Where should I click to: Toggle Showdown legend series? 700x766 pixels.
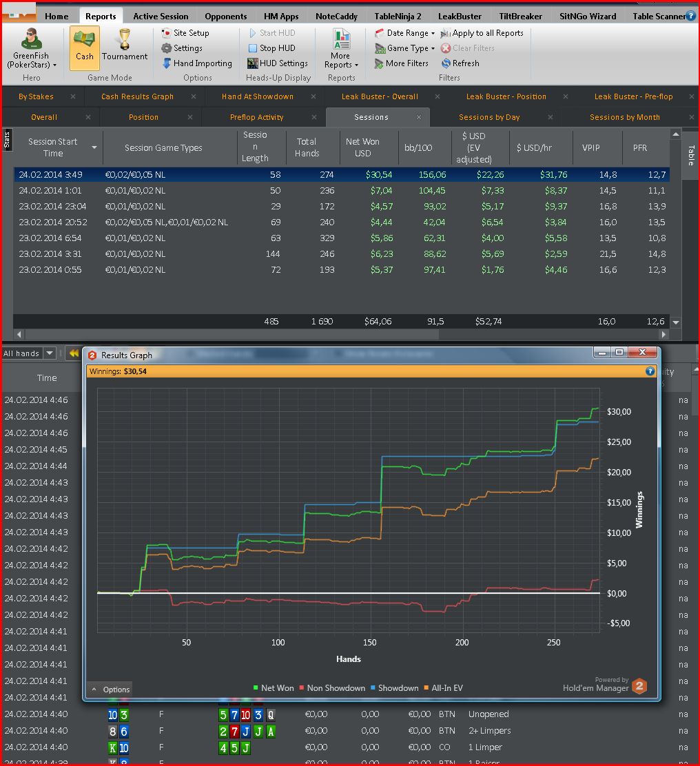point(395,688)
